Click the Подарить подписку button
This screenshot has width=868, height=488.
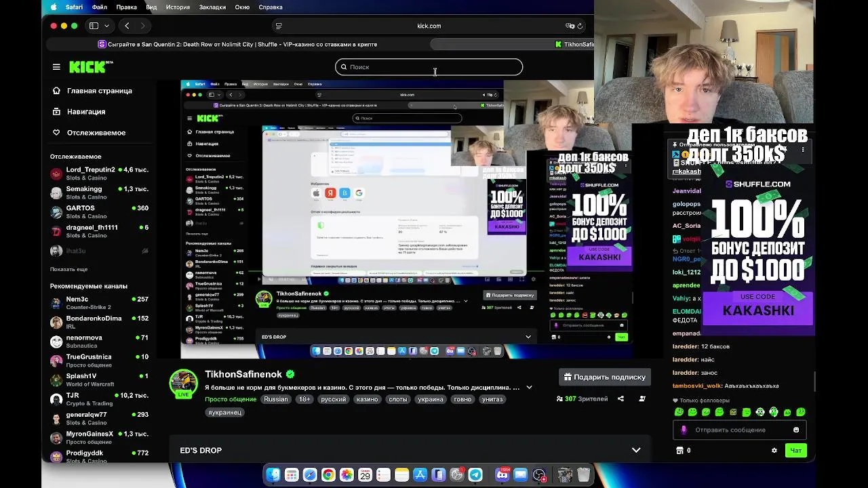pyautogui.click(x=604, y=377)
